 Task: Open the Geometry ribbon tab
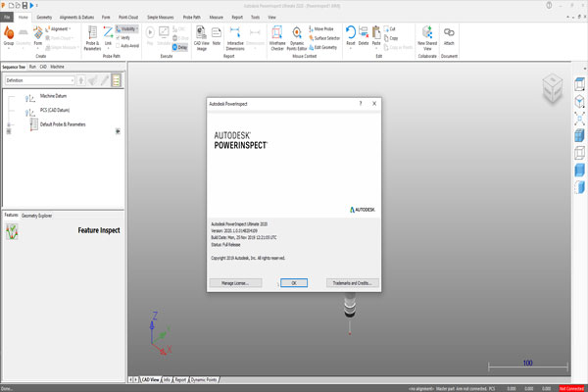pos(45,17)
